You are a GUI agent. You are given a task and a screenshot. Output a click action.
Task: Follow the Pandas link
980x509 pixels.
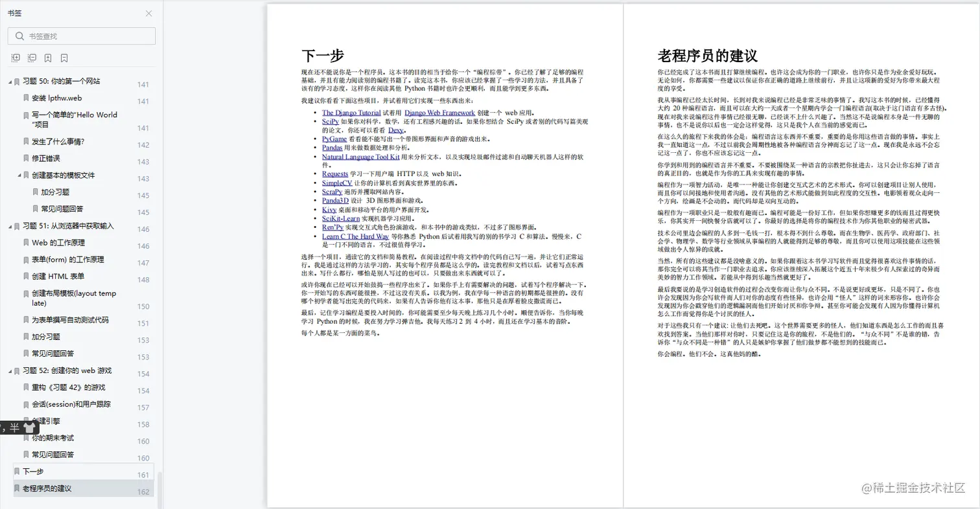[x=332, y=148]
